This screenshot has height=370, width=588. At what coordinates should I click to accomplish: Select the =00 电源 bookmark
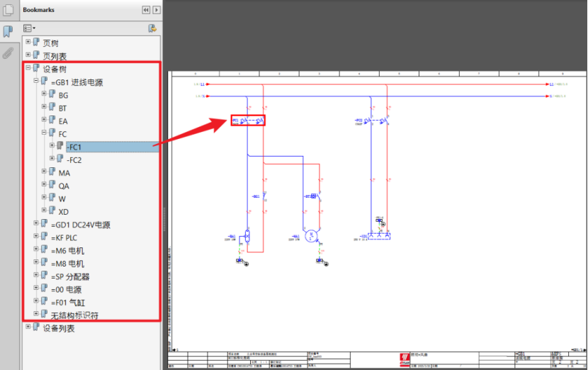click(66, 289)
